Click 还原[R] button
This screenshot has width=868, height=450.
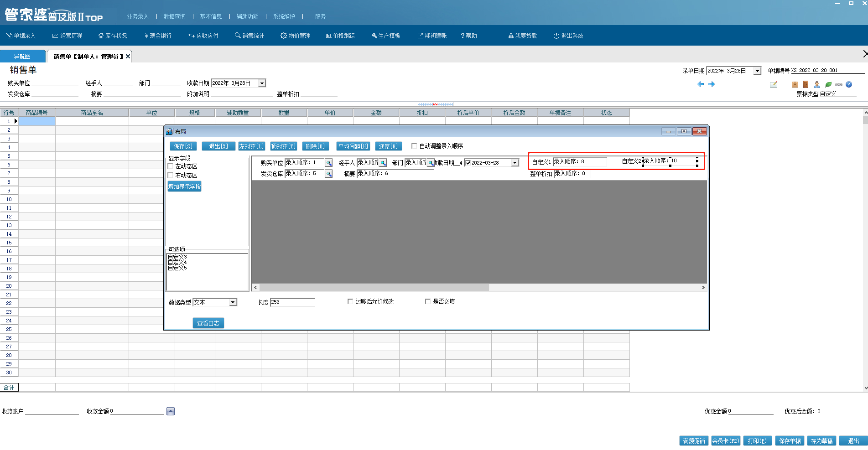(x=388, y=146)
